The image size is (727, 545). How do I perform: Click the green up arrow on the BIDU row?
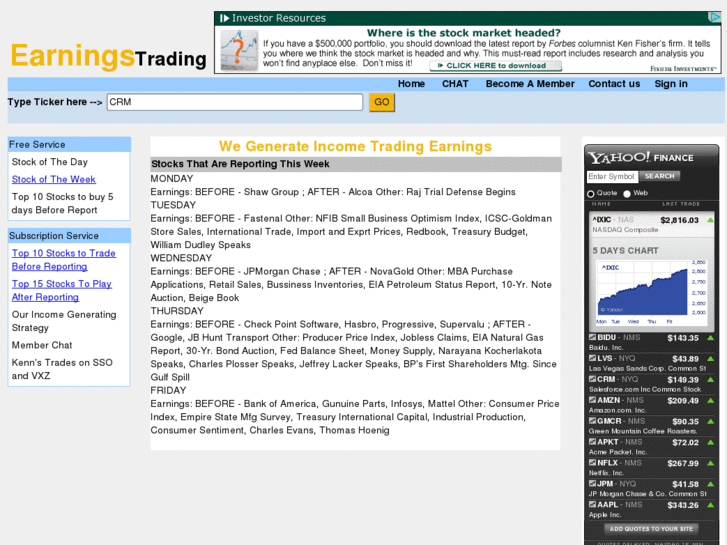coord(710,338)
